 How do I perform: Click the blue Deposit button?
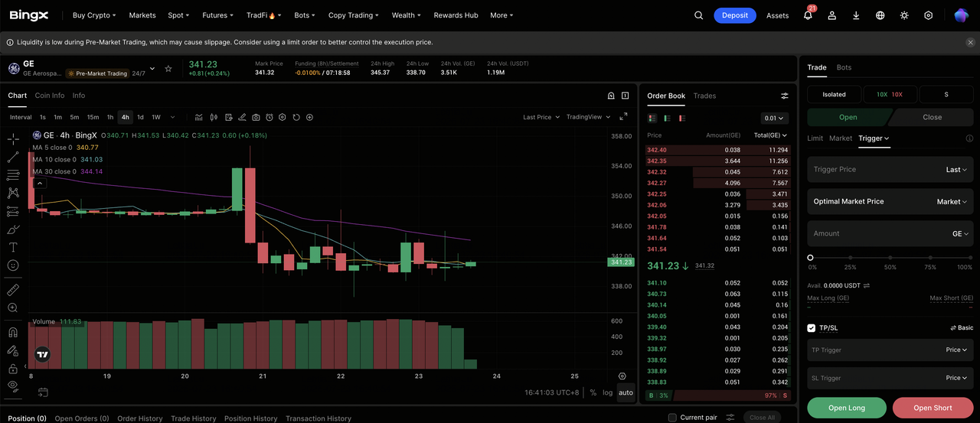[x=735, y=15]
